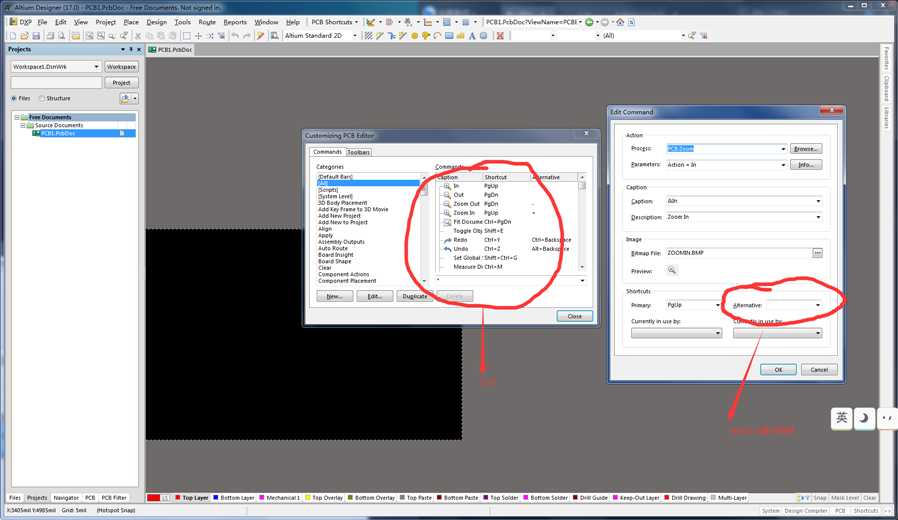898x520 pixels.
Task: Click the Info... button in Edit Command
Action: pos(806,165)
